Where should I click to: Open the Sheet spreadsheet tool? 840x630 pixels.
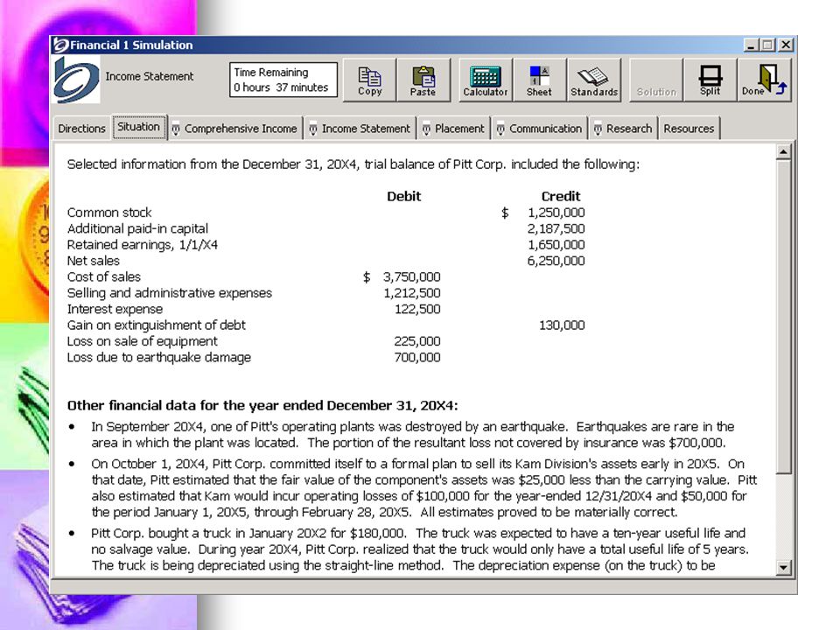[x=540, y=80]
